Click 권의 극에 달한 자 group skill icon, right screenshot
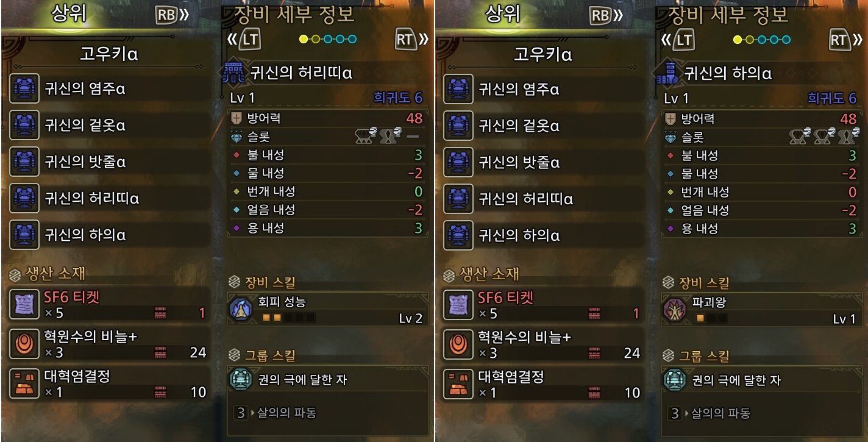The height and width of the screenshot is (442, 868). click(674, 380)
